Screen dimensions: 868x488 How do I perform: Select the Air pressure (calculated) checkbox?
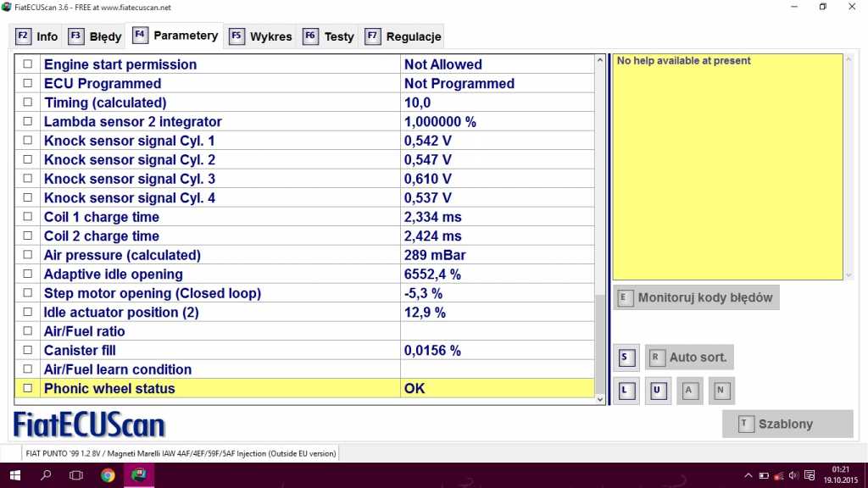click(28, 255)
